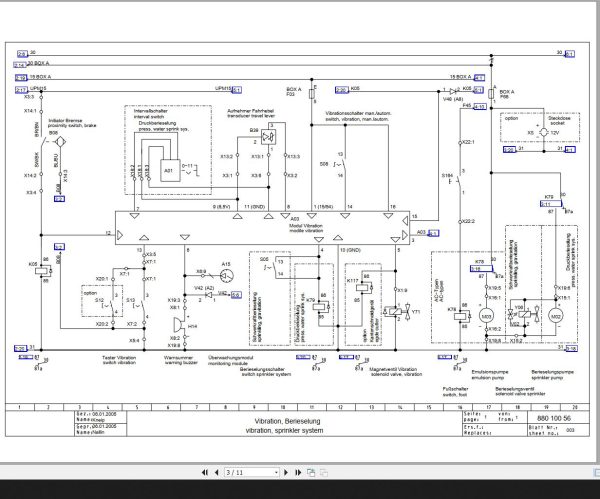Go to the previous page
This screenshot has width=600, height=499.
coord(217,473)
